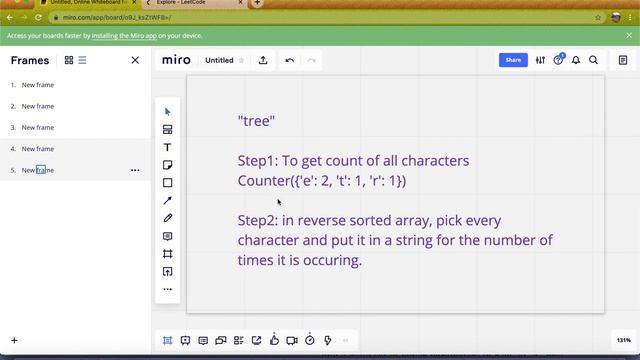This screenshot has width=640, height=360.
Task: Follow the installing the Miro app link
Action: (x=124, y=36)
